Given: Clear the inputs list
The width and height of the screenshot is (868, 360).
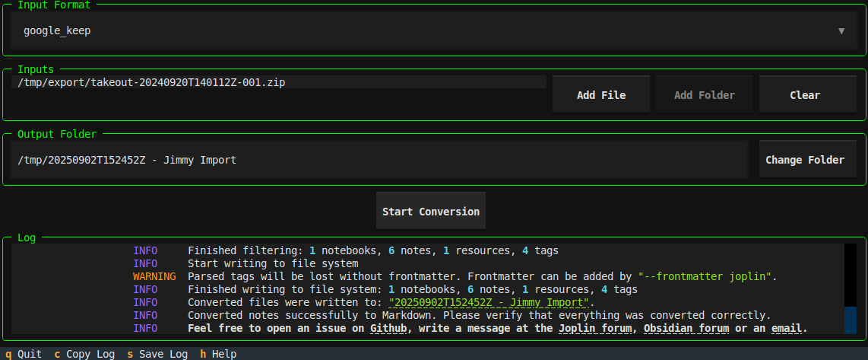Looking at the screenshot, I should [804, 95].
